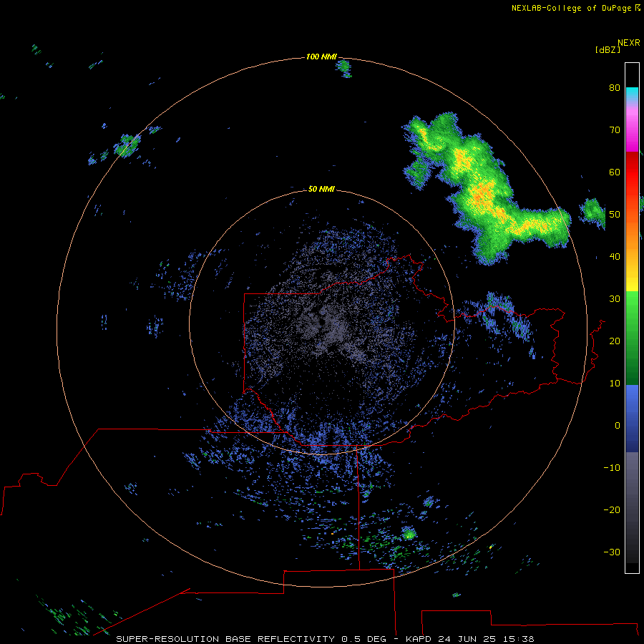Click the 10 value on the dBZ scale
The width and height of the screenshot is (644, 644).
click(x=615, y=384)
